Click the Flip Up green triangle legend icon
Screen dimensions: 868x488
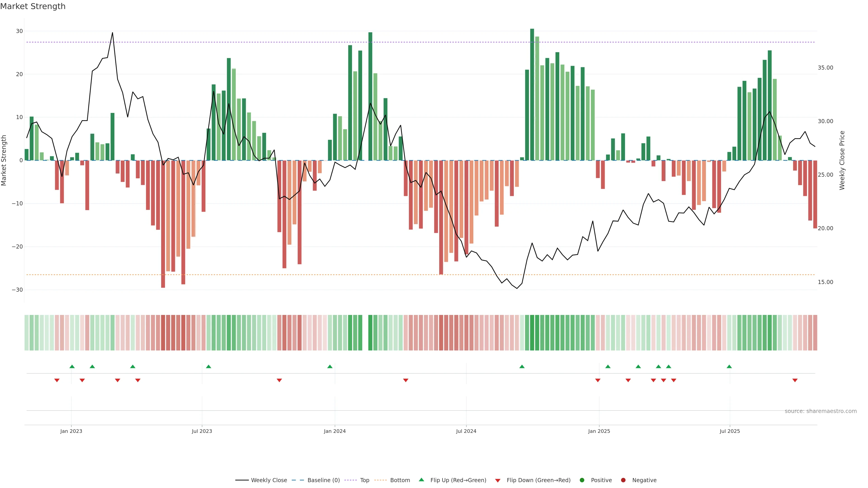pos(421,480)
